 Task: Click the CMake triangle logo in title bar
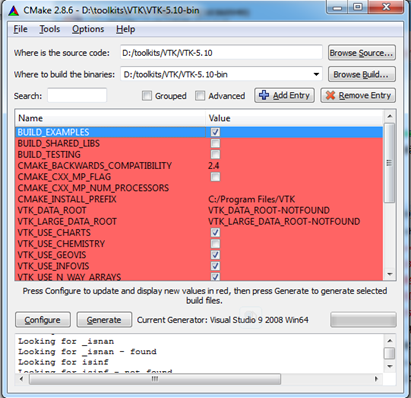tap(14, 11)
